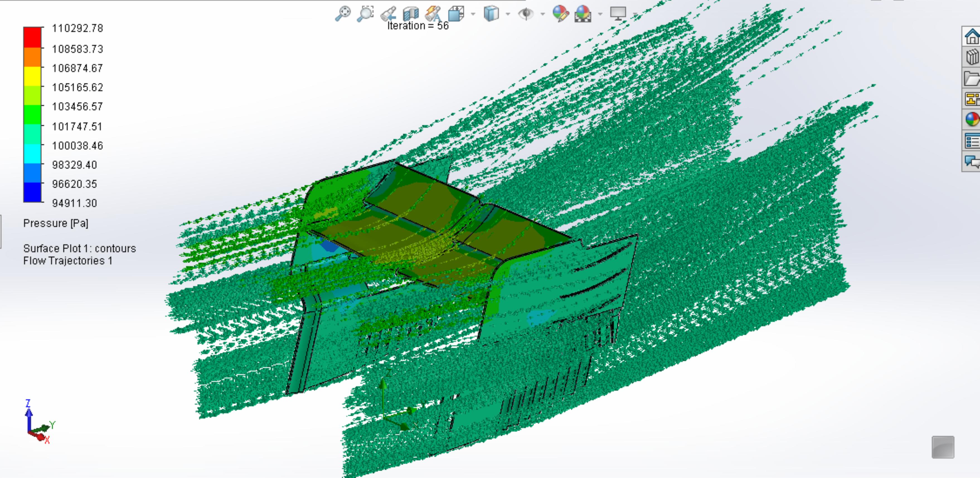This screenshot has height=478, width=980.
Task: Click the minimum legend value 94911.30
Action: click(x=75, y=203)
